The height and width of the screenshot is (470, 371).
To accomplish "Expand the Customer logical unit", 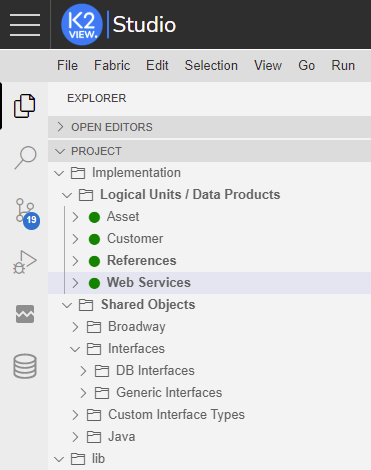I will pos(75,239).
